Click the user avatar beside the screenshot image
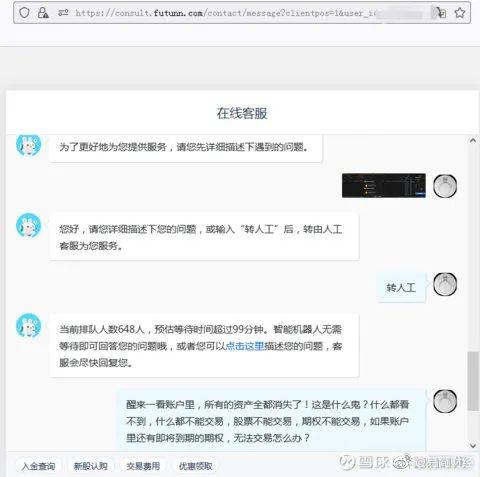This screenshot has height=477, width=480. (445, 186)
